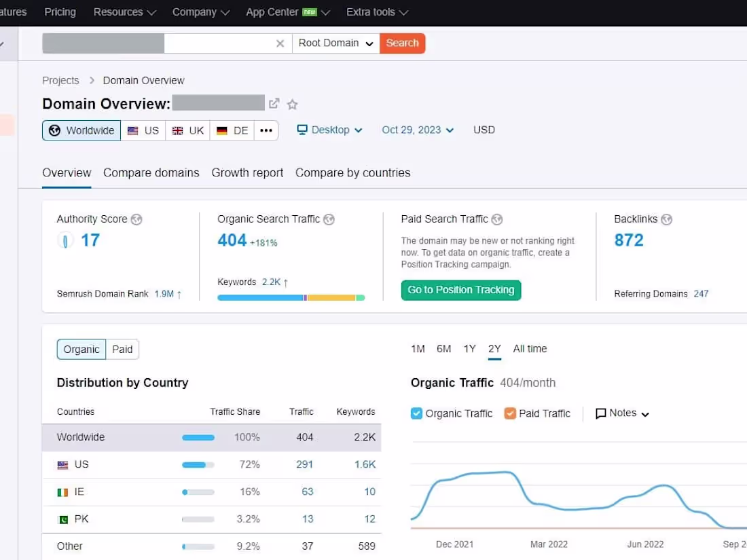This screenshot has width=747, height=560.
Task: Open more countries via three-dots button
Action: (266, 130)
